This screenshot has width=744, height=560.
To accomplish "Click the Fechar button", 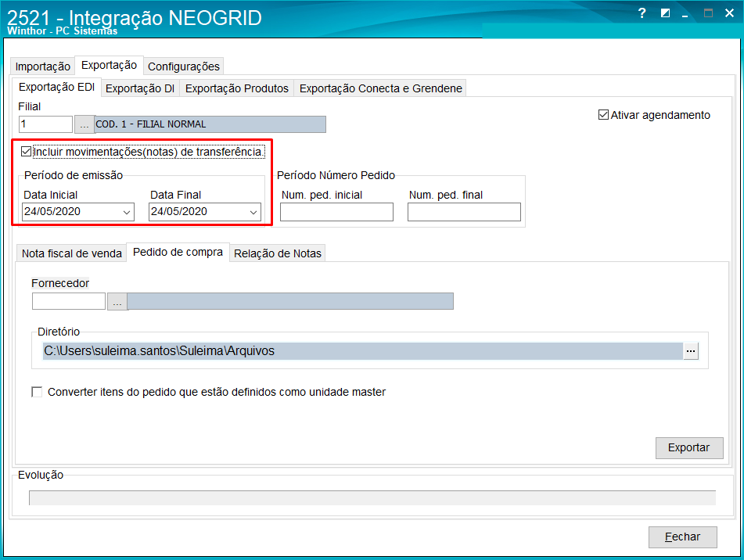I will coord(682,537).
